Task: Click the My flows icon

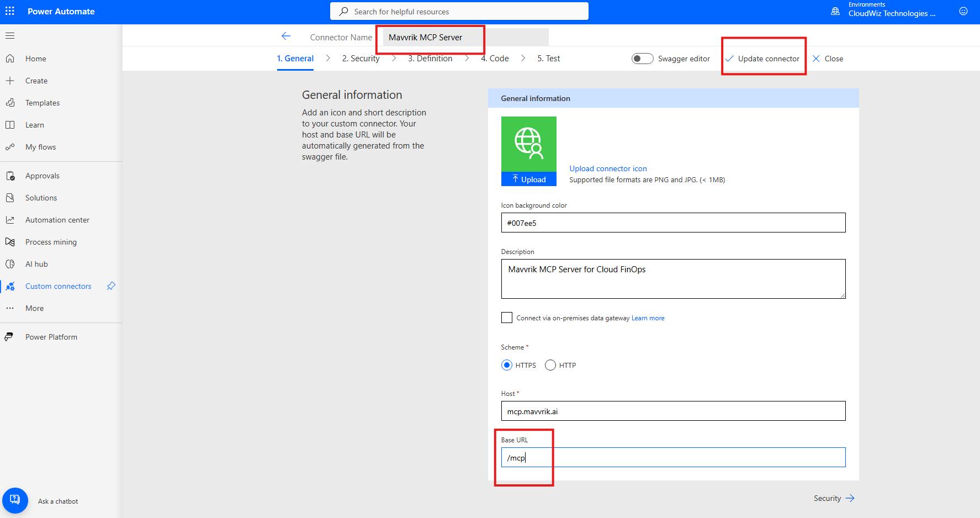Action: pos(10,147)
